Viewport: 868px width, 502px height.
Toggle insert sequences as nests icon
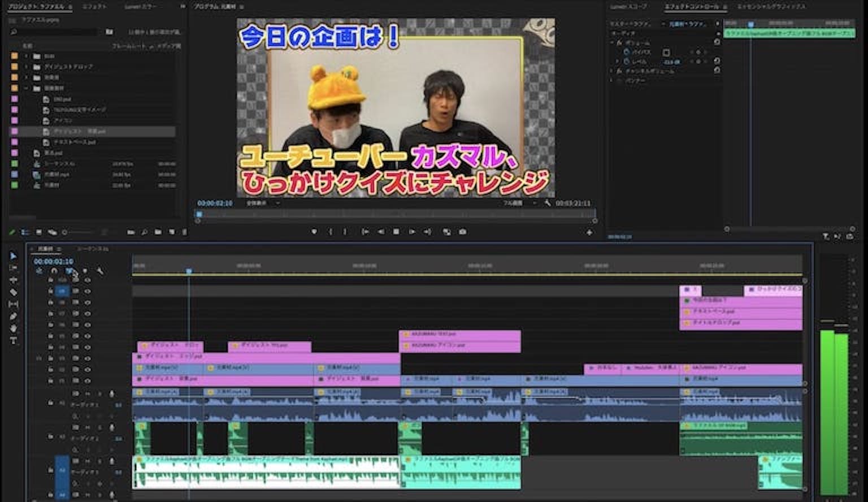coord(39,271)
